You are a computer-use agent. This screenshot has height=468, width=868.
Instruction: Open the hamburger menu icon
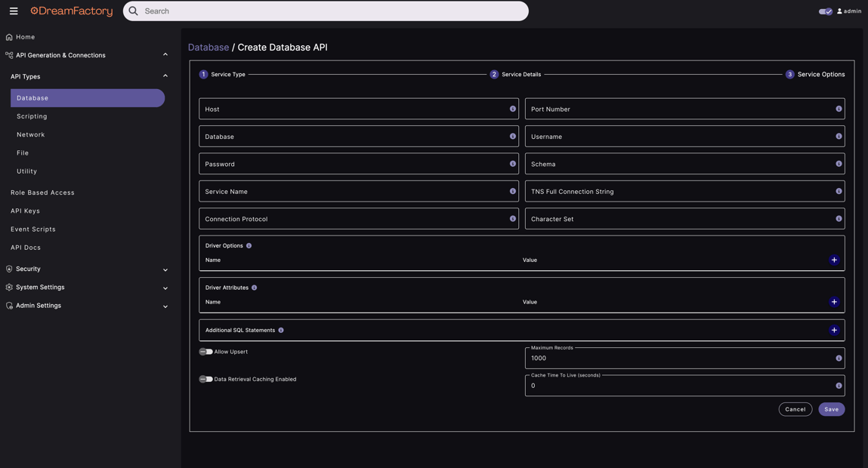pos(14,11)
